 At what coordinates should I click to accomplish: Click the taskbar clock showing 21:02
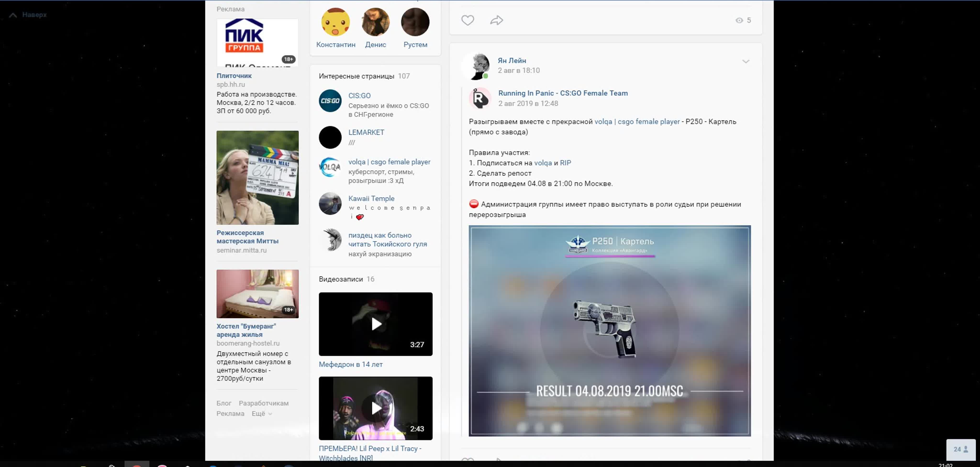tap(945, 465)
